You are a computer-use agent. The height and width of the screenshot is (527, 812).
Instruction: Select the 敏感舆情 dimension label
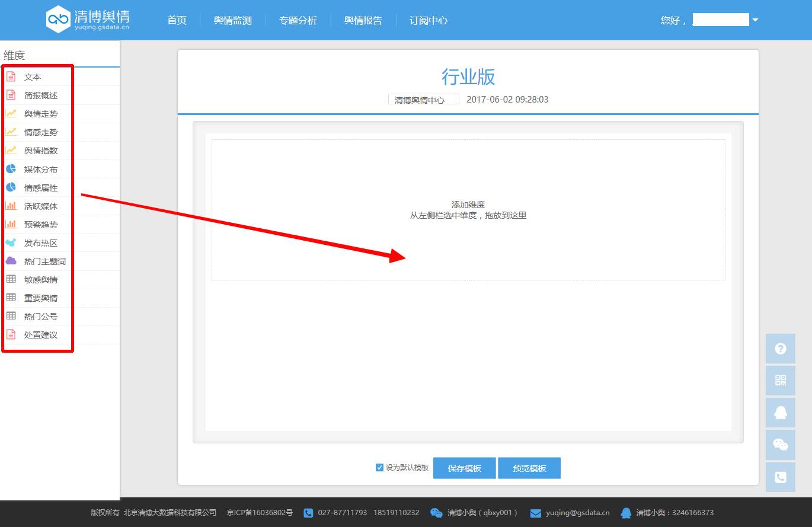41,280
